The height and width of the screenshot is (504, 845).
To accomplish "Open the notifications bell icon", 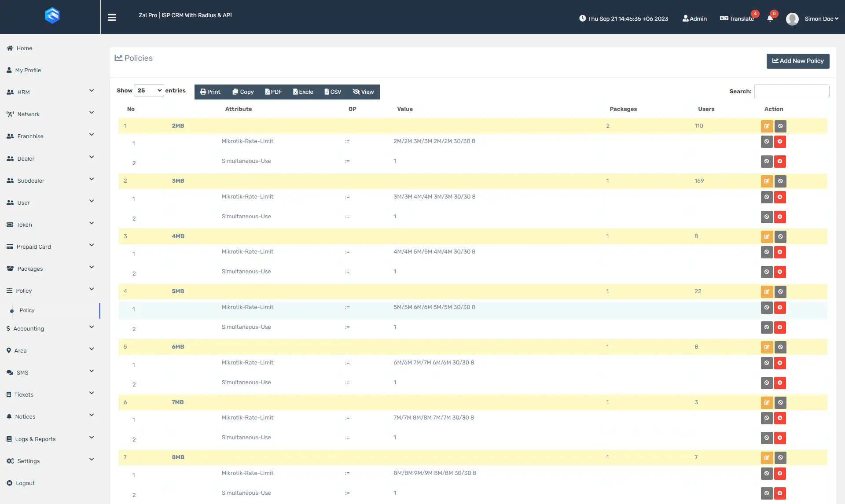I will 770,18.
